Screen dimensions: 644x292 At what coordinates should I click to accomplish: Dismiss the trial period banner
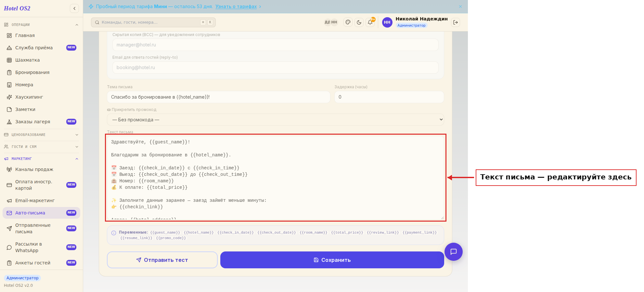pyautogui.click(x=460, y=6)
